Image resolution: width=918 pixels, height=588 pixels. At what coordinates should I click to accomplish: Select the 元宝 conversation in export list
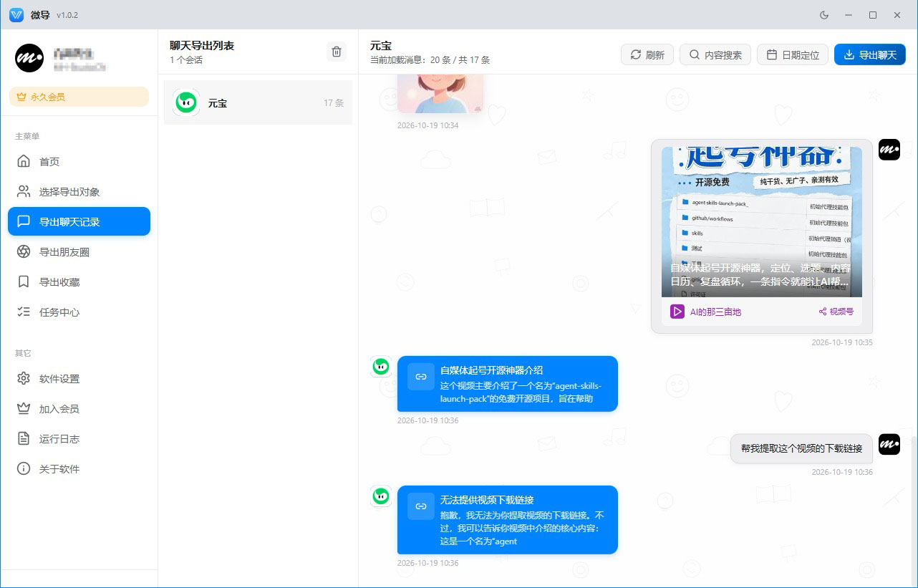[x=258, y=102]
